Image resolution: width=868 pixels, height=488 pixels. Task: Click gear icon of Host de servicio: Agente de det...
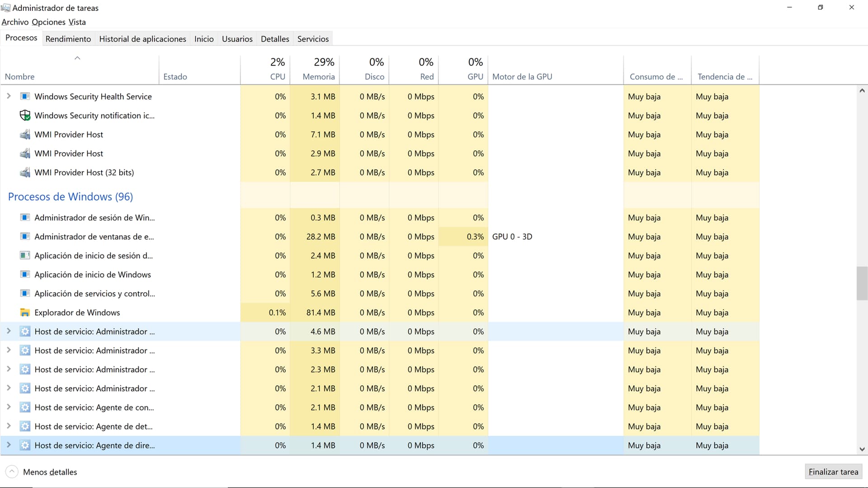click(x=25, y=426)
